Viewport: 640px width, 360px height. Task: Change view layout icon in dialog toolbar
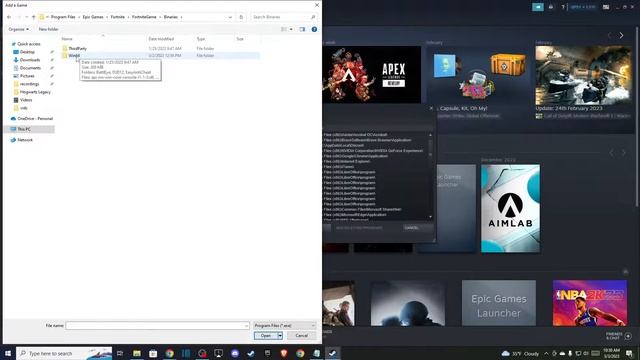(x=284, y=29)
